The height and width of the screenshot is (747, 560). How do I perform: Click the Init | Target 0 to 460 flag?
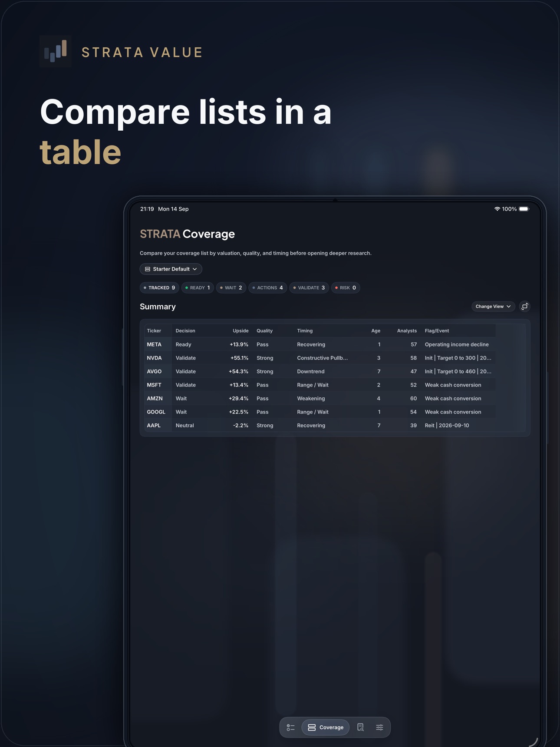click(458, 371)
